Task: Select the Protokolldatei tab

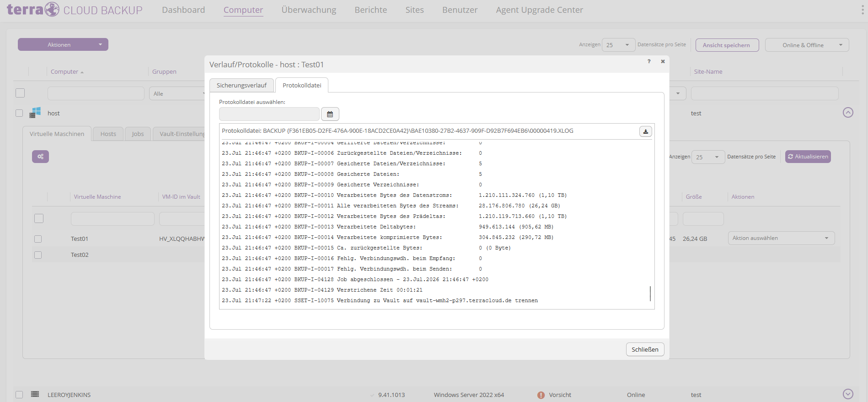Action: 302,86
